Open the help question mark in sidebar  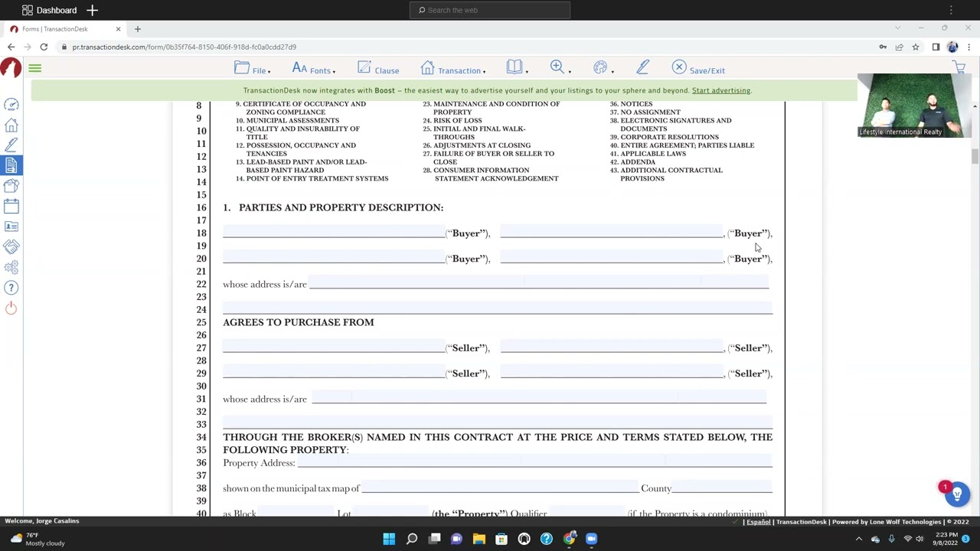[x=11, y=288]
